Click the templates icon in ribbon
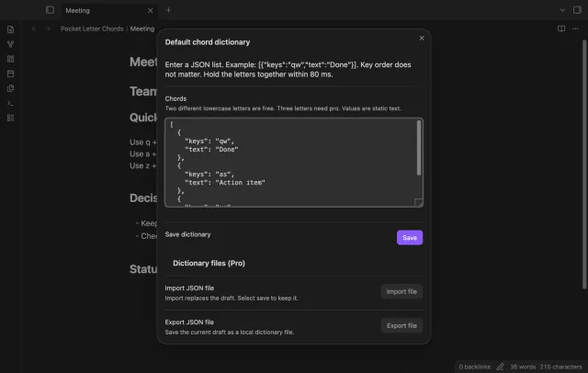The height and width of the screenshot is (373, 588). 10,88
